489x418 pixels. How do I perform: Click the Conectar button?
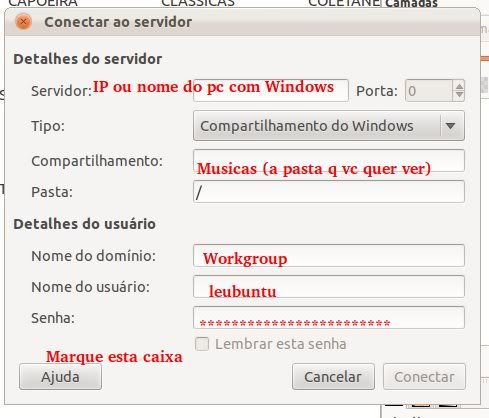click(424, 377)
